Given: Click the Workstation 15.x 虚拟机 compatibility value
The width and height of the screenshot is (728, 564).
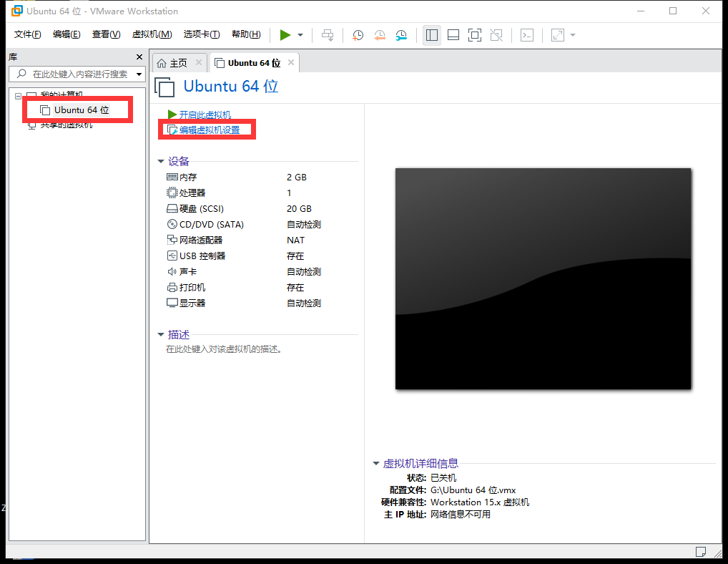Looking at the screenshot, I should coord(480,502).
